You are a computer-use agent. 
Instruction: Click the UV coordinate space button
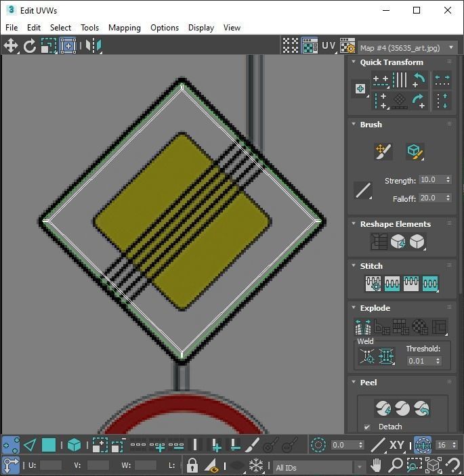[329, 45]
